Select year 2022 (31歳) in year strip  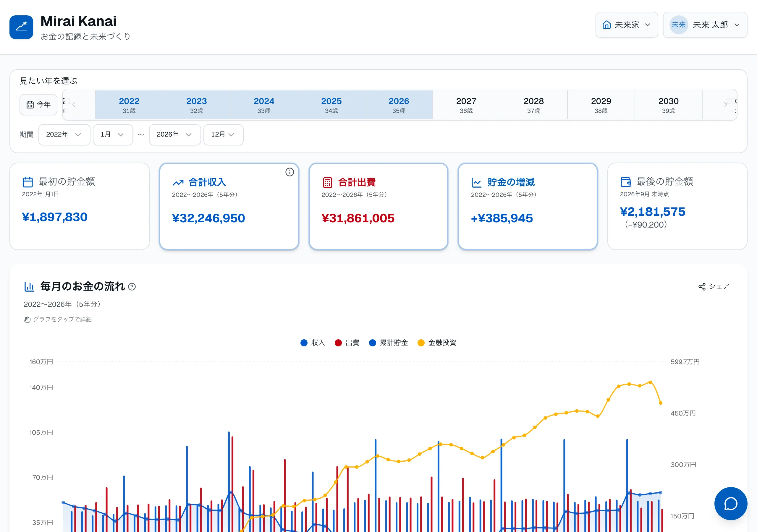[x=129, y=105]
